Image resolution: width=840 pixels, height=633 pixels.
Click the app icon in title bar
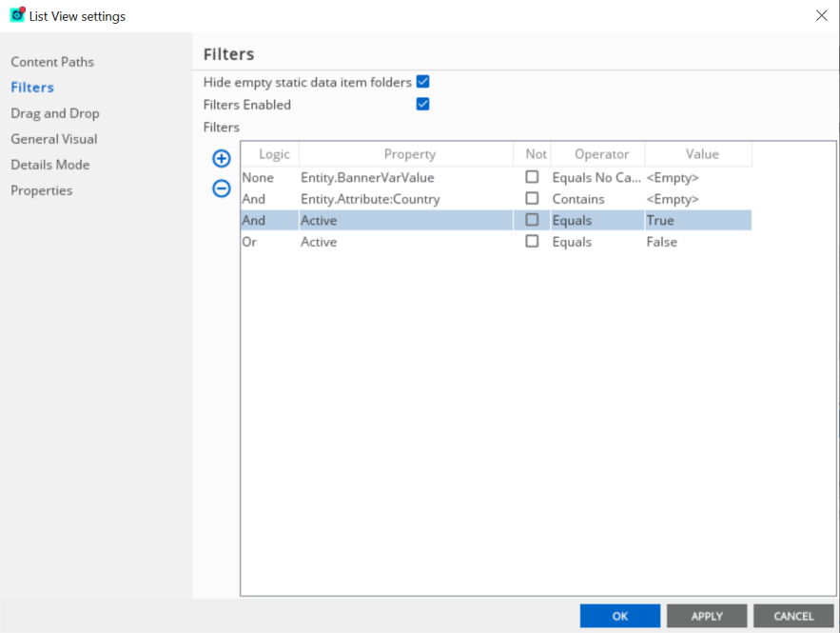tap(18, 14)
